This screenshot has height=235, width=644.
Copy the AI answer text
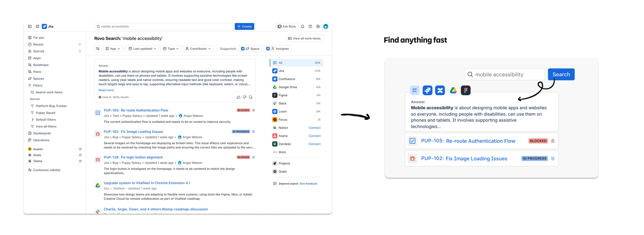[250, 97]
